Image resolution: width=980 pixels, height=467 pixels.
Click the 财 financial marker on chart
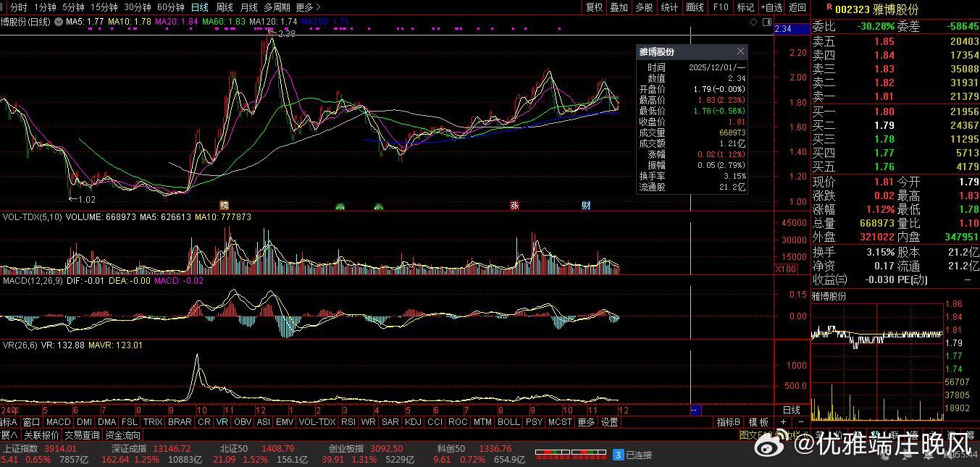click(586, 206)
